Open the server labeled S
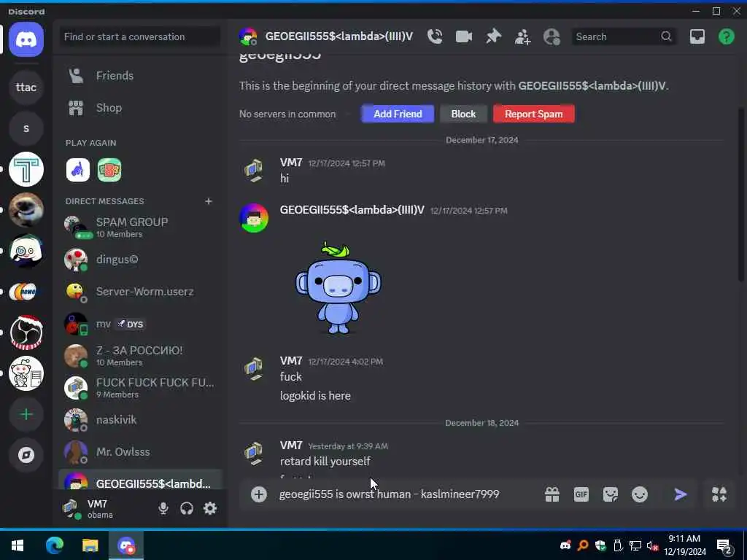The height and width of the screenshot is (560, 747). tap(26, 128)
